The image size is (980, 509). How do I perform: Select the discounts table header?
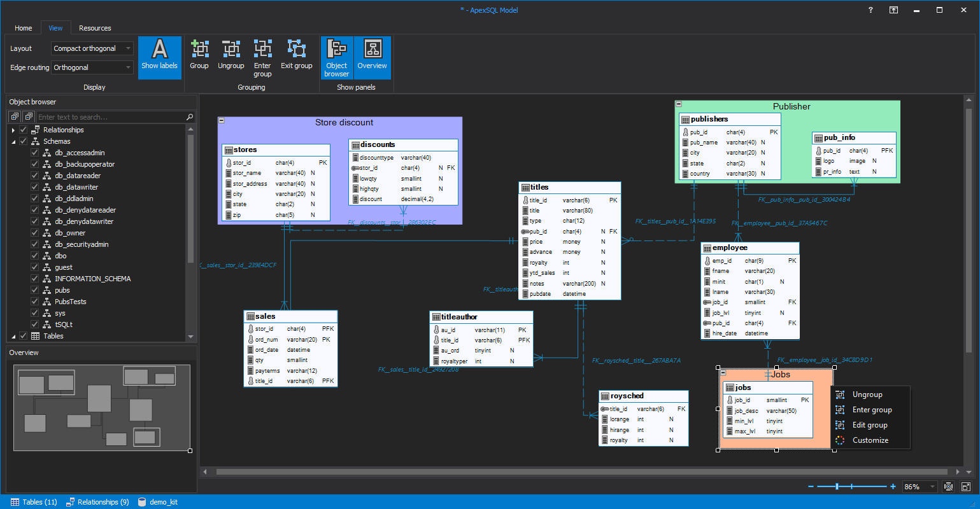[404, 144]
